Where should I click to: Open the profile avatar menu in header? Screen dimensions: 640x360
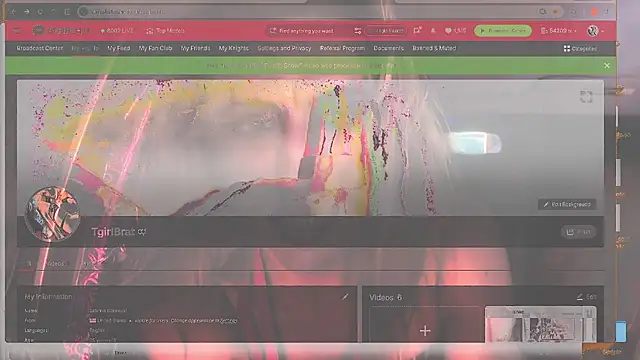coord(595,31)
